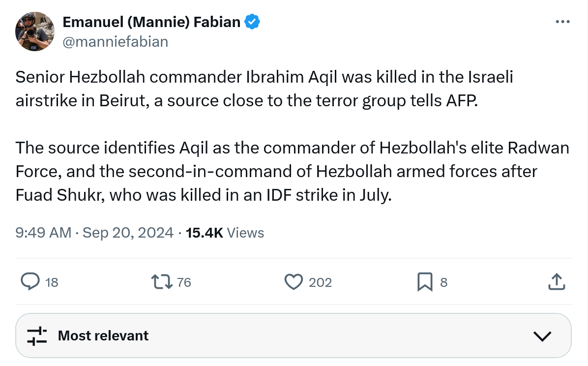Open the Most relevant sort label
This screenshot has width=588, height=366.
[103, 336]
